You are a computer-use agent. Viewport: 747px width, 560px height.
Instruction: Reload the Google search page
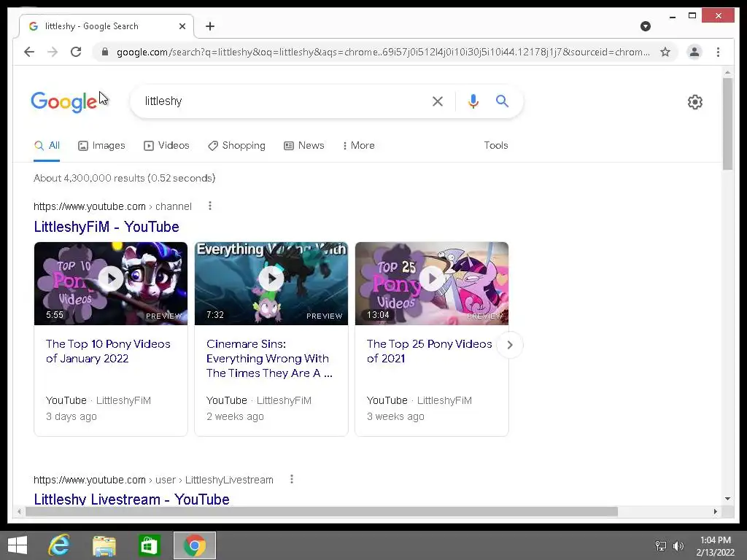[76, 52]
